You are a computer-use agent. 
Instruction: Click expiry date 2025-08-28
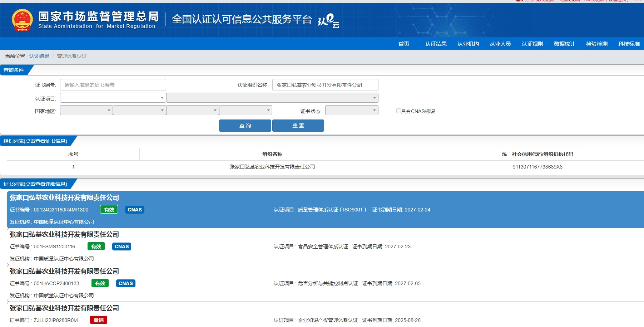[408, 320]
